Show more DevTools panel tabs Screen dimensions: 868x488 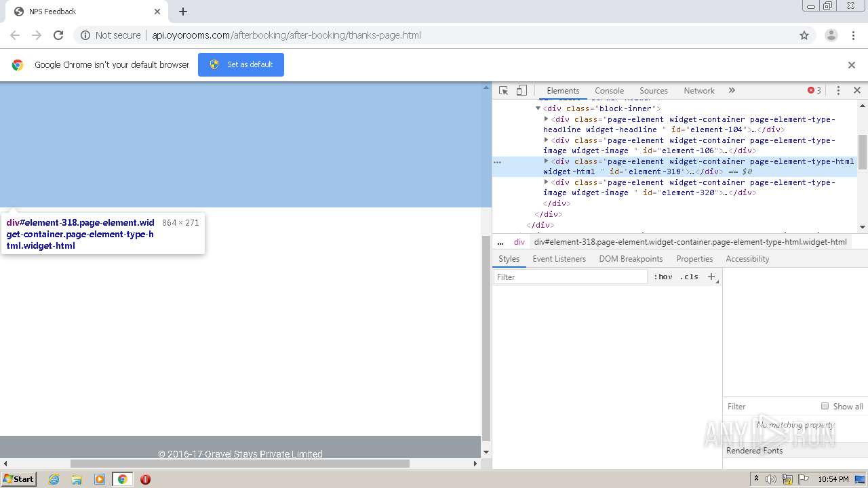coord(732,91)
